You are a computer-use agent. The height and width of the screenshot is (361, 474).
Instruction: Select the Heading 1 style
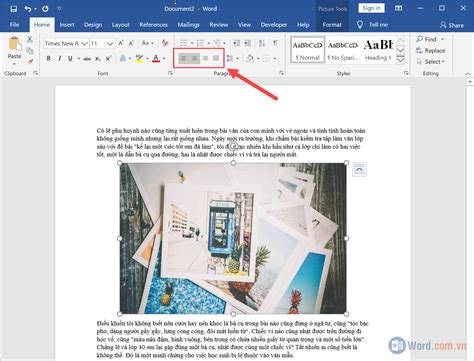point(378,50)
